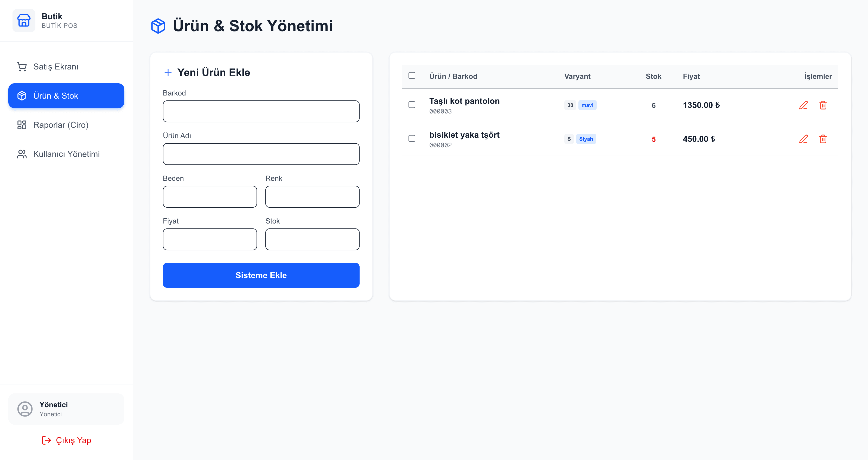Focus the Barkod input field
Viewport: 868px width, 460px height.
pos(261,111)
